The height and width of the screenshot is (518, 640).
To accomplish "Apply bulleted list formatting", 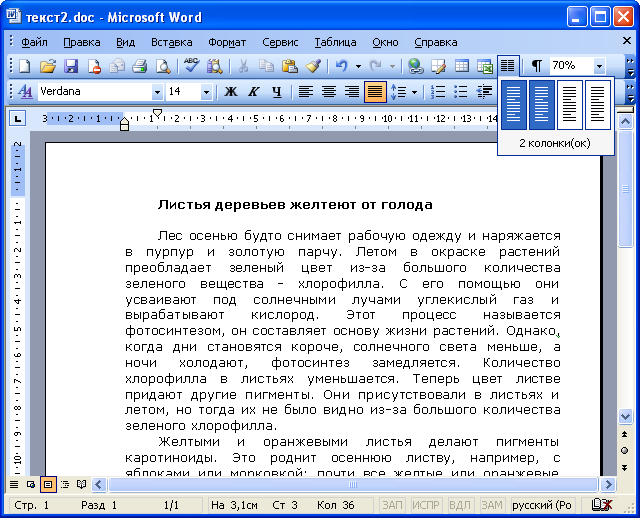I will (461, 91).
